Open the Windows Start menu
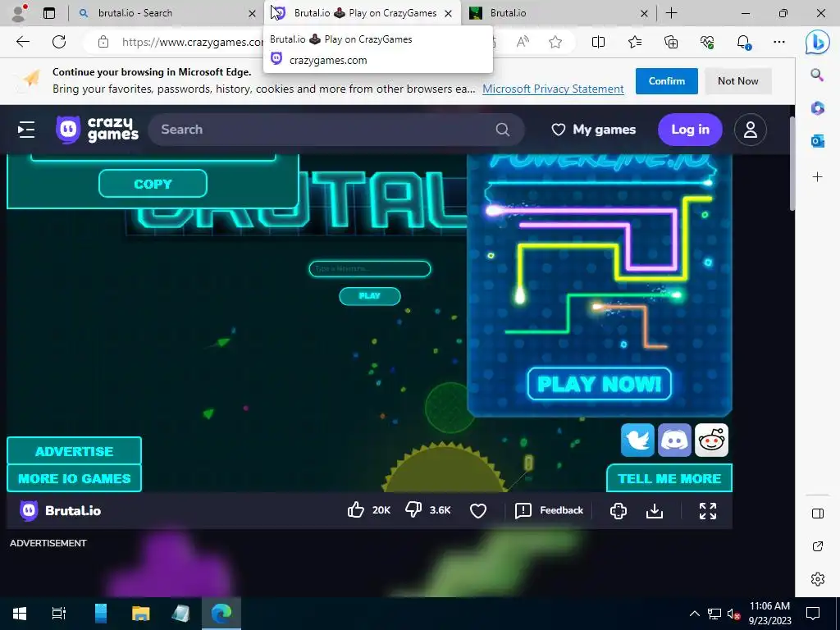This screenshot has height=630, width=840. click(20, 613)
